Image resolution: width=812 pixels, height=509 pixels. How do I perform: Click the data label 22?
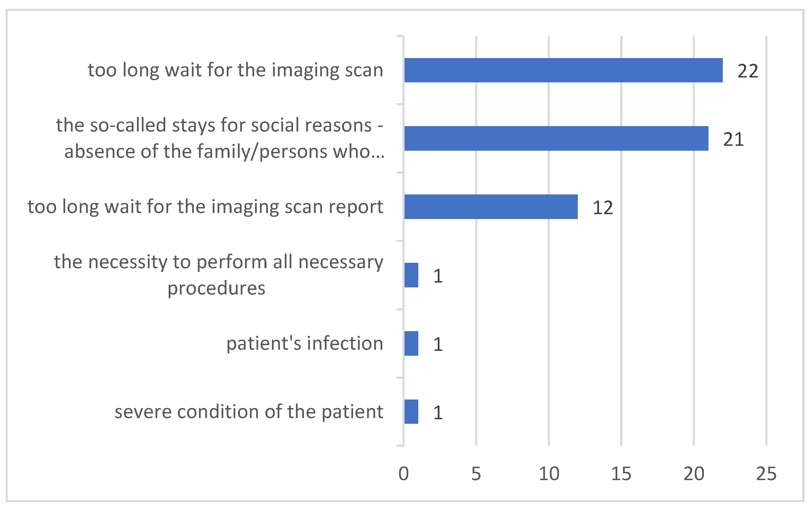[x=748, y=71]
